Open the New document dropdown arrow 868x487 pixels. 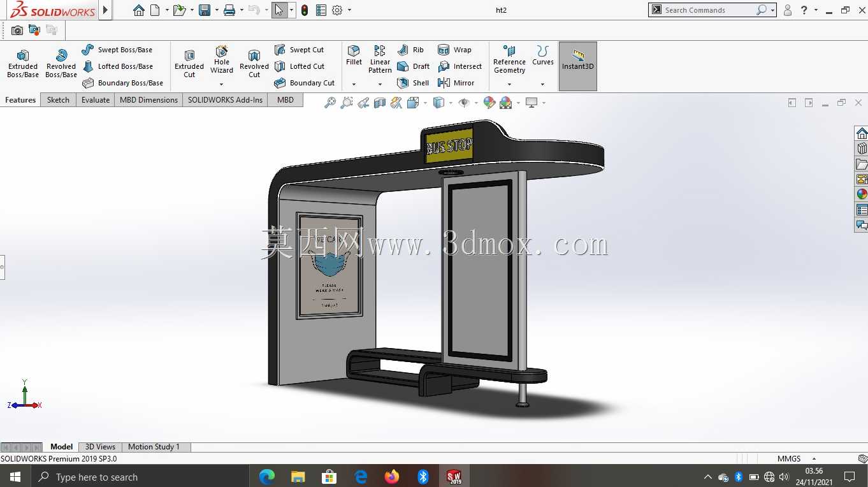[167, 10]
